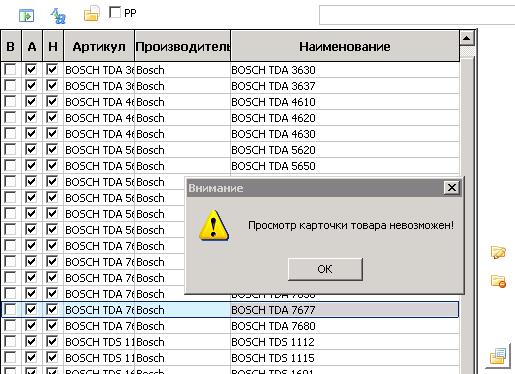
Task: Check the B checkbox for BOSCH TDA 3630 row
Action: 10,70
